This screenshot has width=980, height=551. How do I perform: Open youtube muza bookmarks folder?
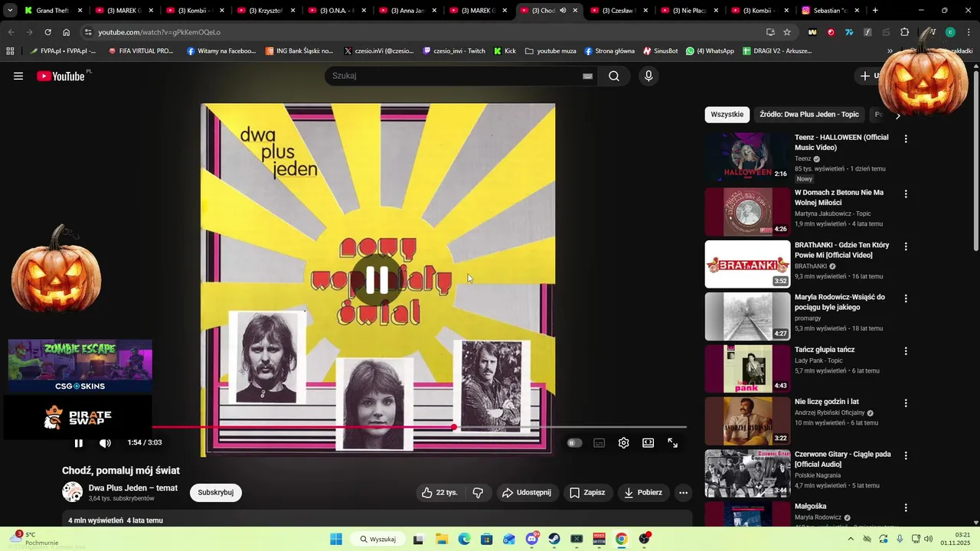(x=550, y=51)
